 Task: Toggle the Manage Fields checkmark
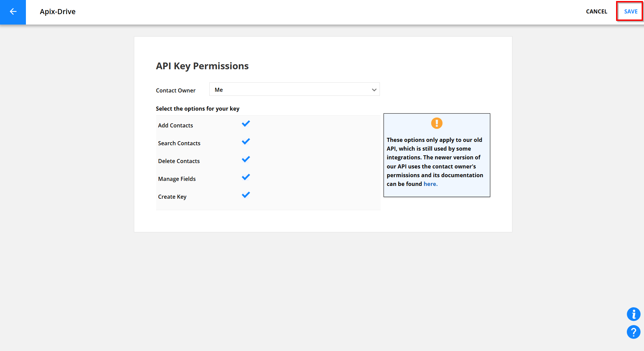(x=246, y=177)
